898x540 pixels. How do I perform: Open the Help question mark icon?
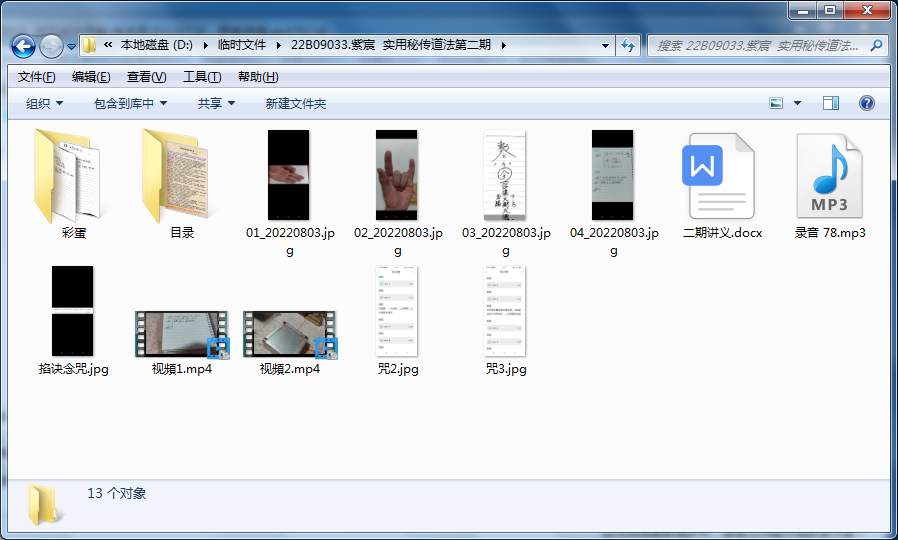click(x=867, y=103)
